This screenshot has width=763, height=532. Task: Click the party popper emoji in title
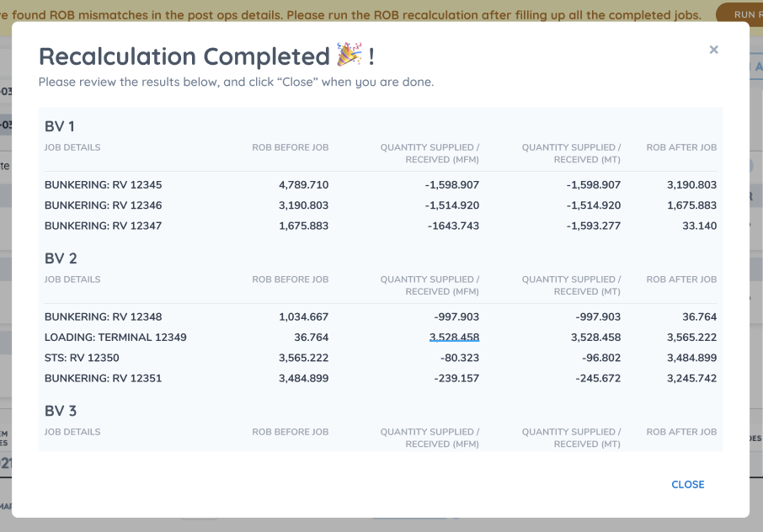pos(349,56)
